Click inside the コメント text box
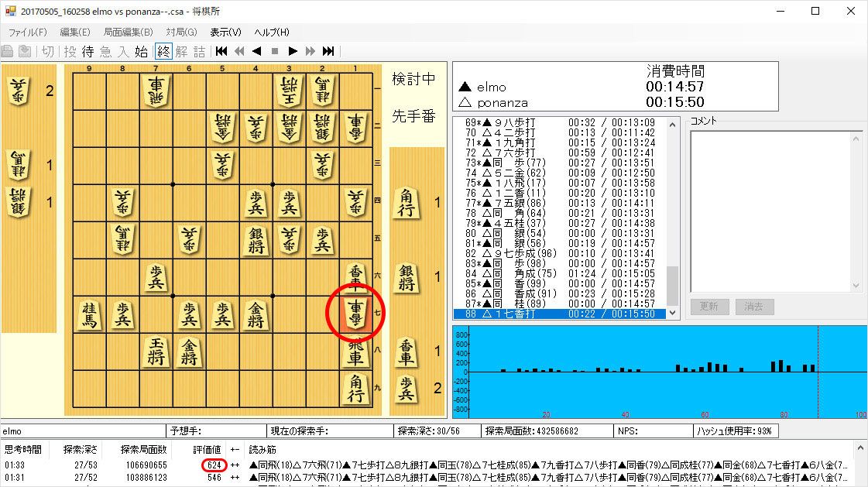This screenshot has height=487, width=868. click(x=771, y=211)
